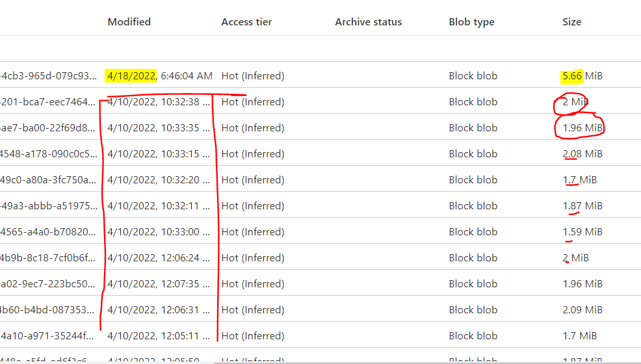Open blob named 4b60-b4bd-087353
The height and width of the screenshot is (364, 641).
[x=47, y=310]
